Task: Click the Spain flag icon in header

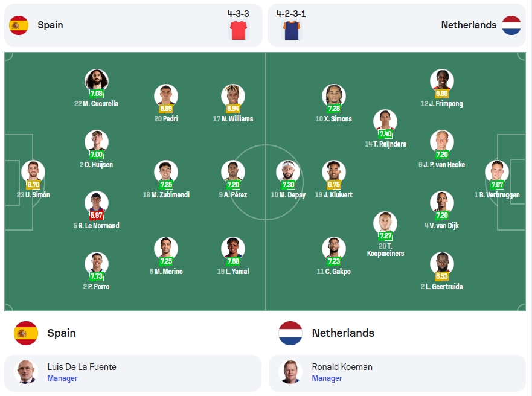Action: pyautogui.click(x=19, y=25)
